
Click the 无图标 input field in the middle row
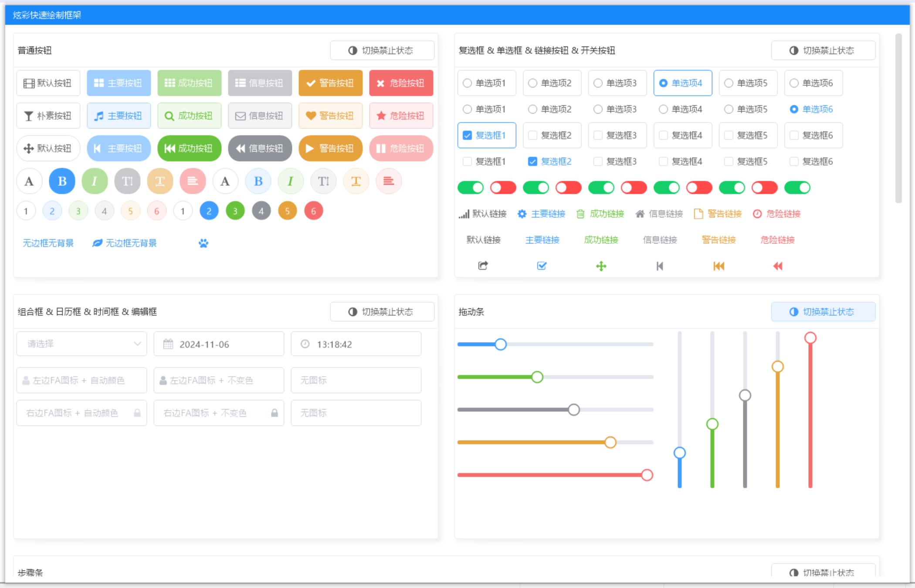coord(356,380)
